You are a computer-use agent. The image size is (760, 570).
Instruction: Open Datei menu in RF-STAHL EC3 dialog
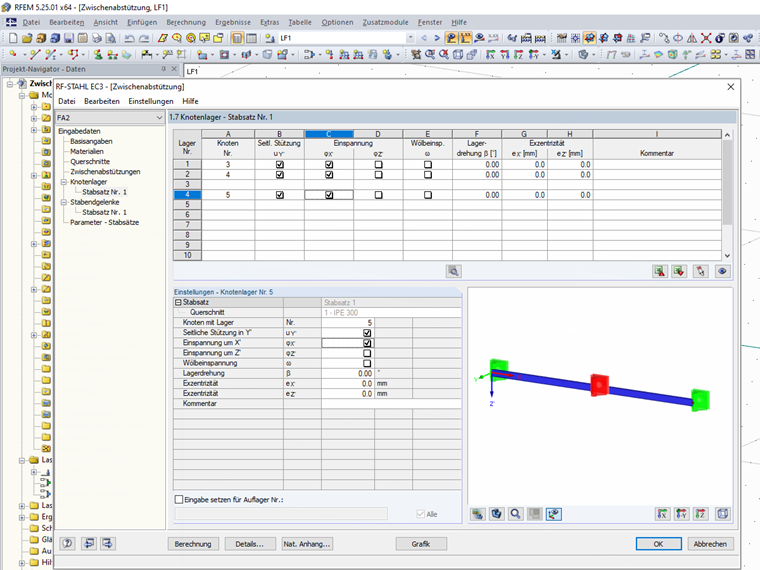tap(67, 101)
